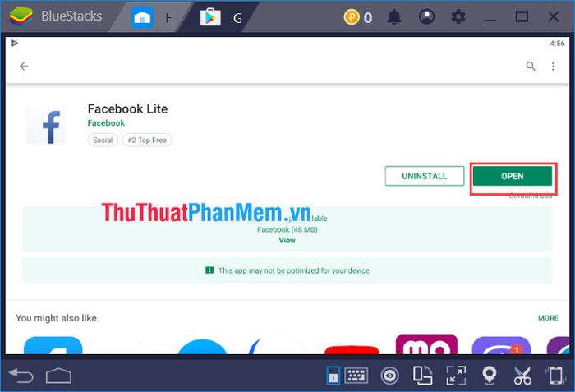Click the green OPEN button
This screenshot has width=575, height=392.
tap(513, 176)
